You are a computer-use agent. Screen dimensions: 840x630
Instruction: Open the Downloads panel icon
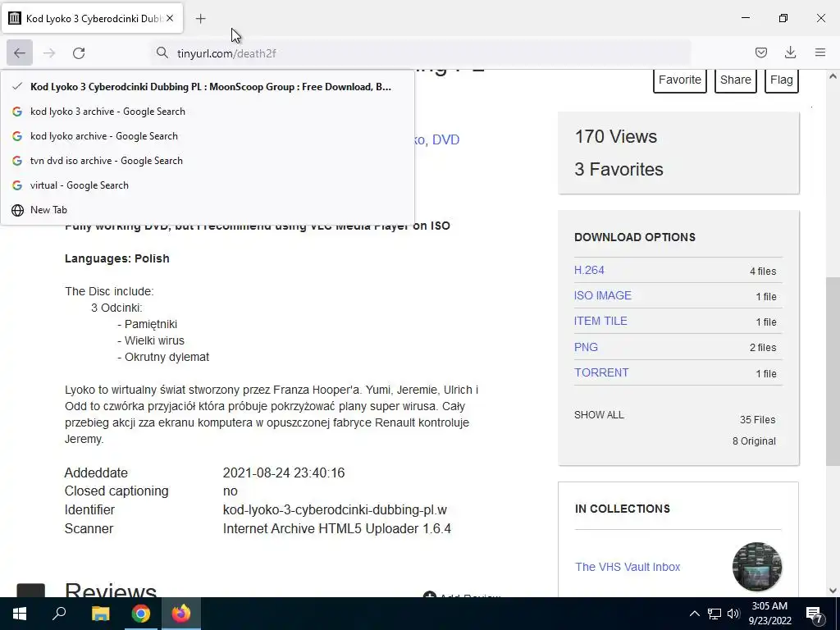(x=790, y=52)
